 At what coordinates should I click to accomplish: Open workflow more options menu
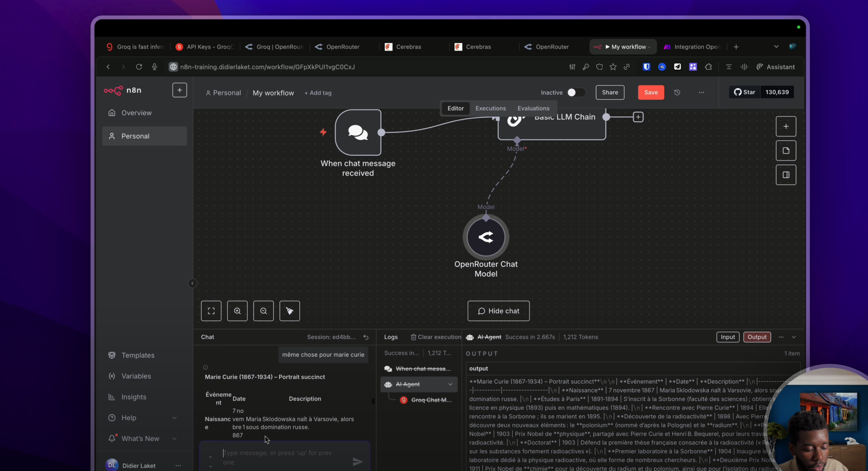tap(701, 93)
